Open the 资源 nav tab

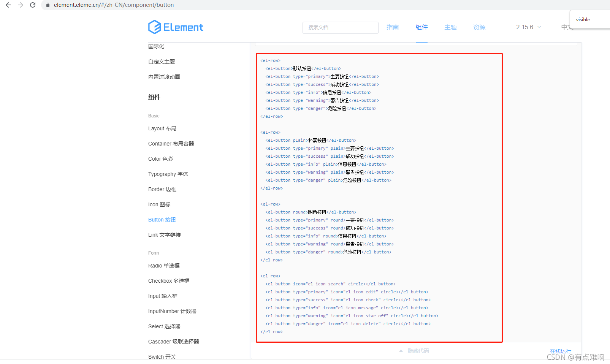[x=479, y=27]
